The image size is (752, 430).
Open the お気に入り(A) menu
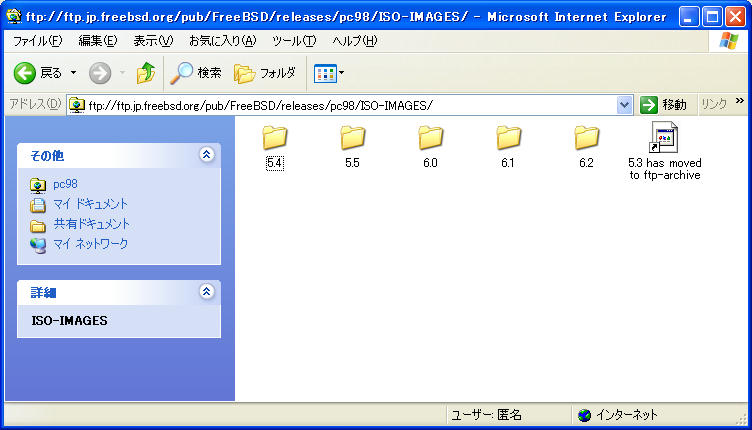coord(223,41)
